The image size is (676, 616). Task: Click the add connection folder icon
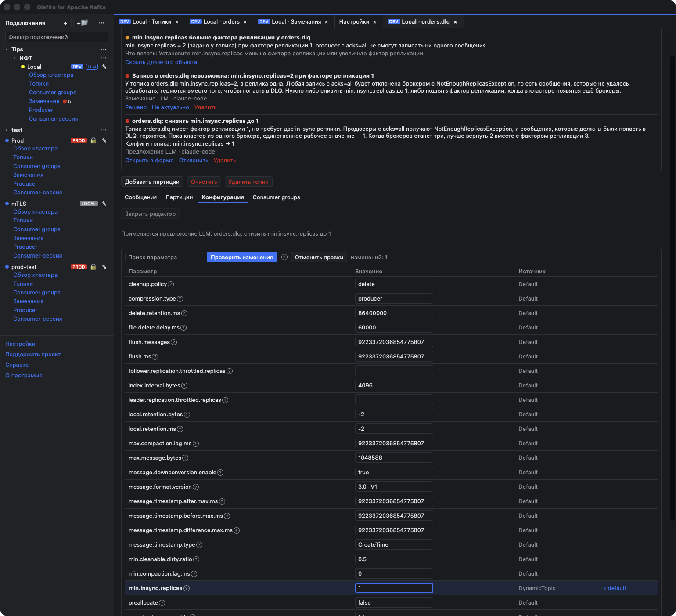(83, 23)
